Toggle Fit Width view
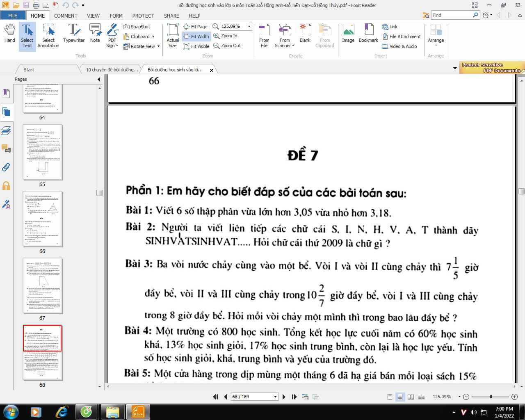This screenshot has width=525, height=420. 196,37
